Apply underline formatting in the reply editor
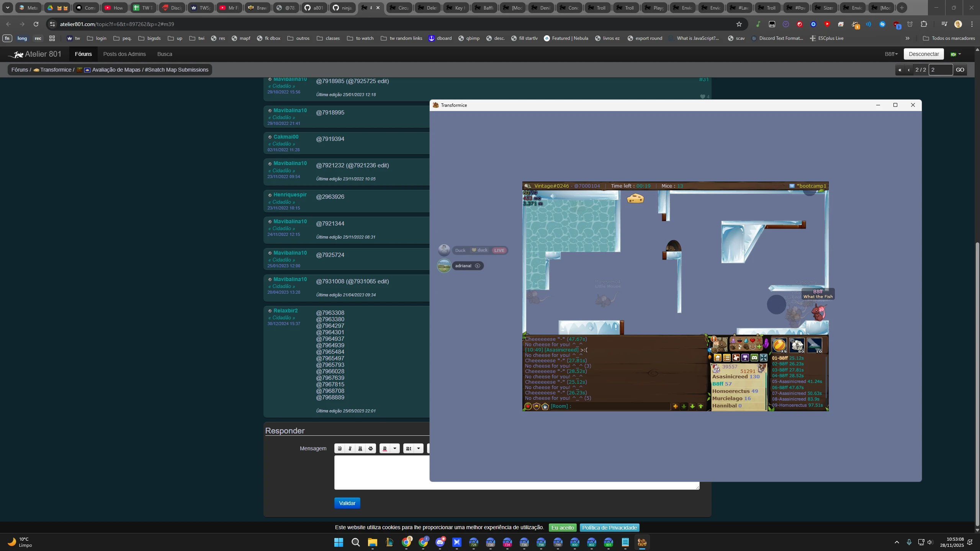 360,448
